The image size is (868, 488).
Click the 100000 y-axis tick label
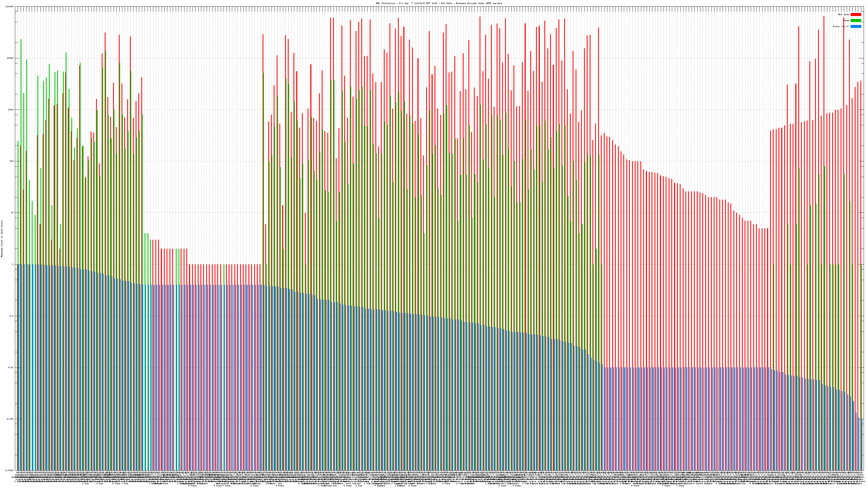coord(10,7)
